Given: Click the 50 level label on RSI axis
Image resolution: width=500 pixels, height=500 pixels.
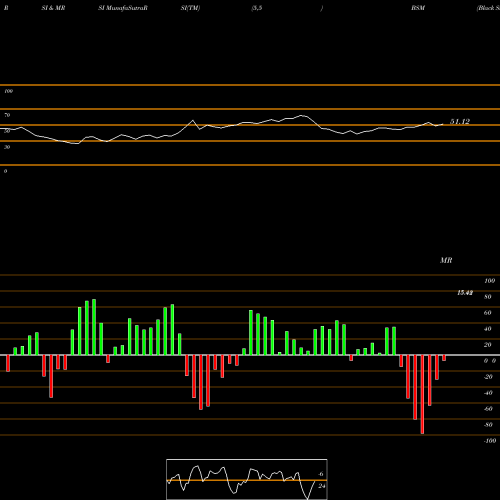Looking at the screenshot, I should (7, 131).
